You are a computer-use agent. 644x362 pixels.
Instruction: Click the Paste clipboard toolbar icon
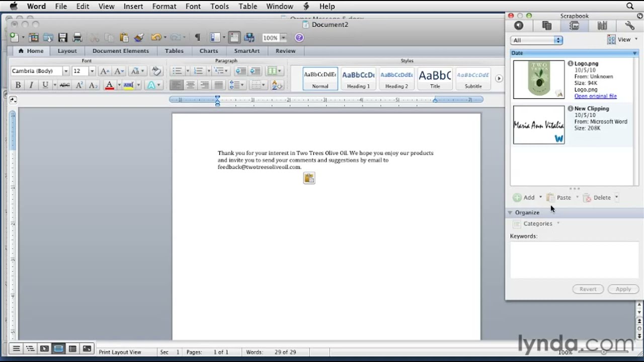click(124, 38)
